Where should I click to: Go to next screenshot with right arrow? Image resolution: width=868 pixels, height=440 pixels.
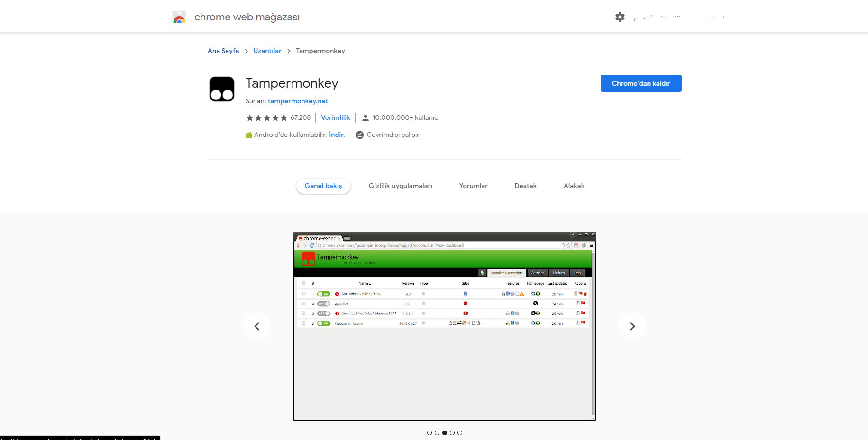click(x=632, y=326)
